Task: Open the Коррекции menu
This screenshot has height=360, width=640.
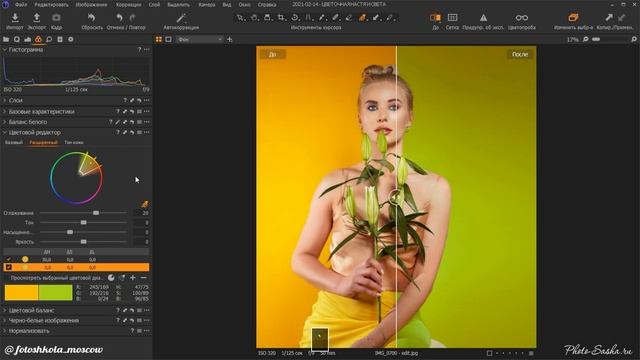Action: pos(128,4)
